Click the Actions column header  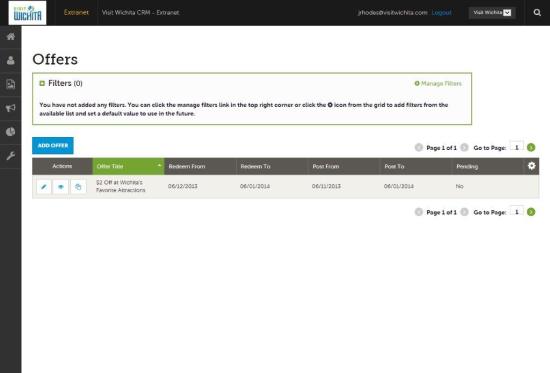click(62, 166)
